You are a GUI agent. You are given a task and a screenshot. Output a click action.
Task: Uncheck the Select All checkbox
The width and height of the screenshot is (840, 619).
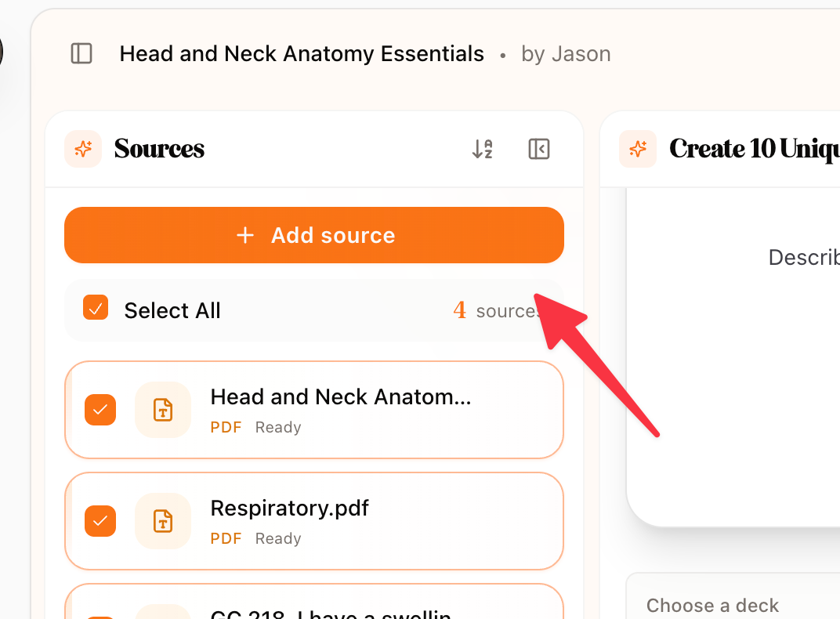[96, 308]
